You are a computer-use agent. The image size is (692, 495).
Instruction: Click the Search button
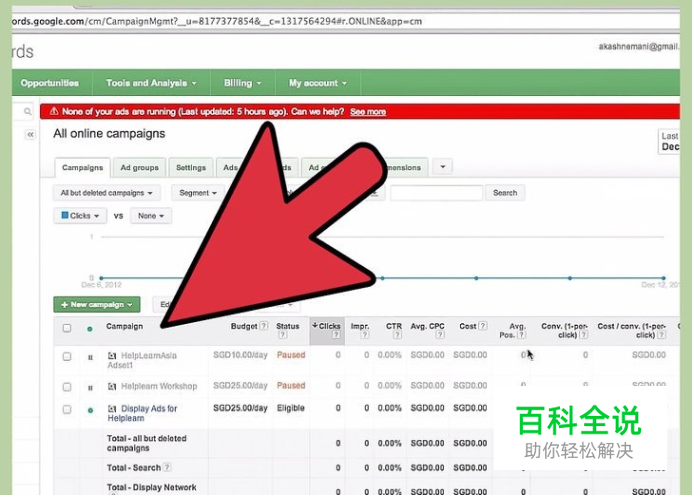pyautogui.click(x=505, y=193)
